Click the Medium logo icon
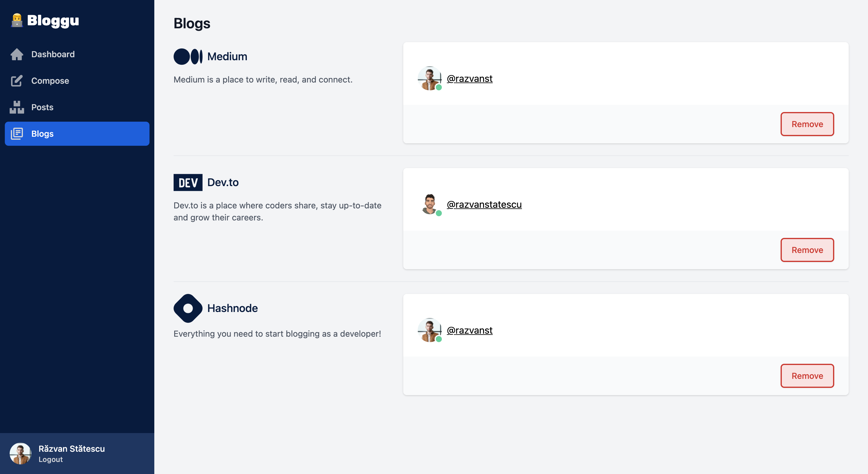Screen dimensions: 868x474 [188, 57]
